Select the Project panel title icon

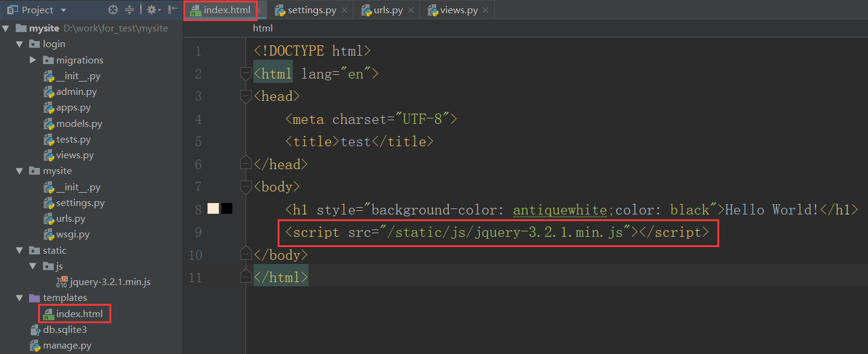(x=12, y=10)
